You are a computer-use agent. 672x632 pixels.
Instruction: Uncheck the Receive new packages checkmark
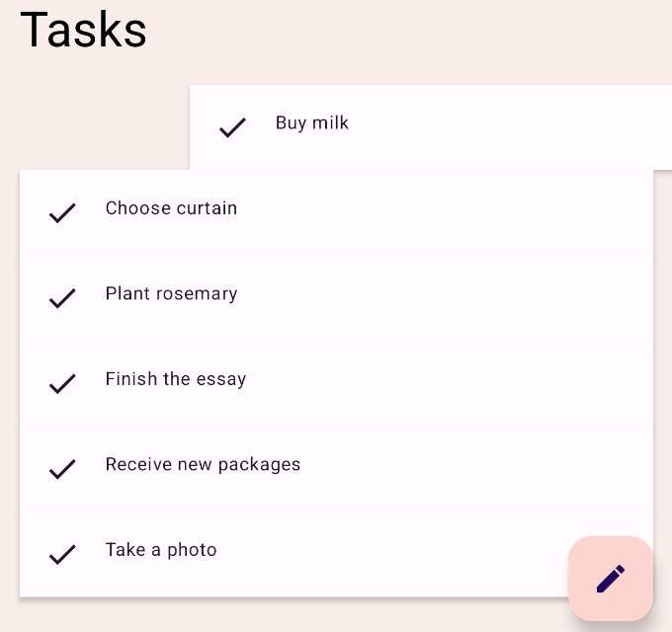(62, 468)
